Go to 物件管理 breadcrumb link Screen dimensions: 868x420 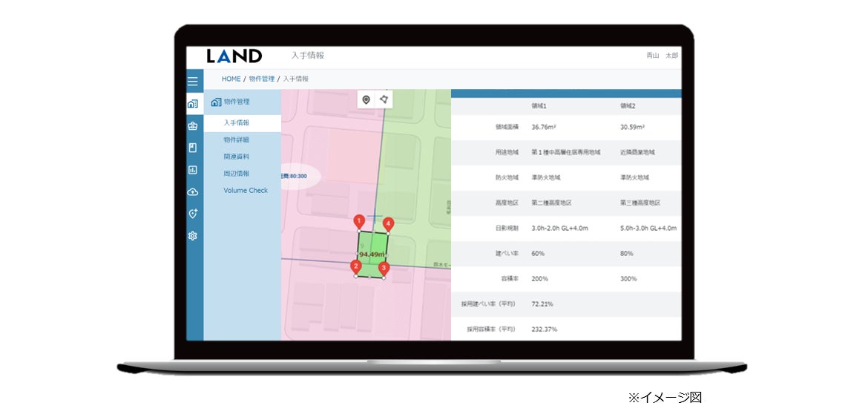tap(262, 79)
